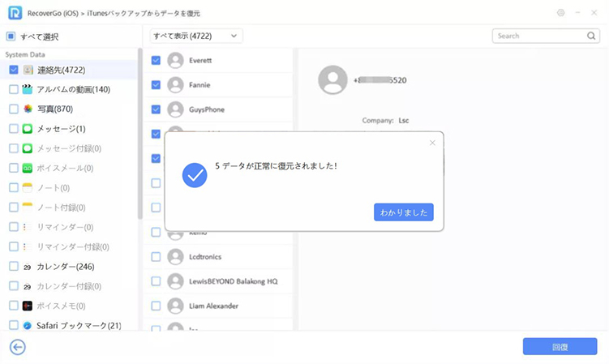
Task: Click the メッセージ(1) green bubble icon
Action: tap(28, 129)
